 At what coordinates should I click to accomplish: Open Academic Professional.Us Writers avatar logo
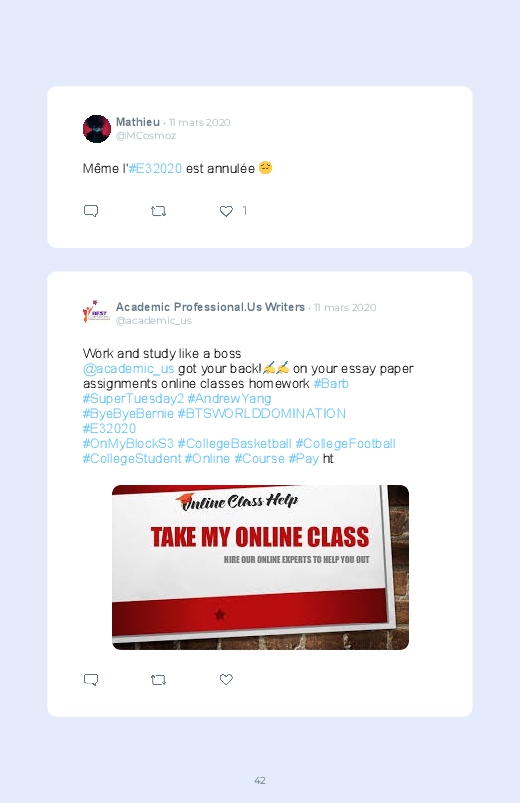[x=97, y=313]
